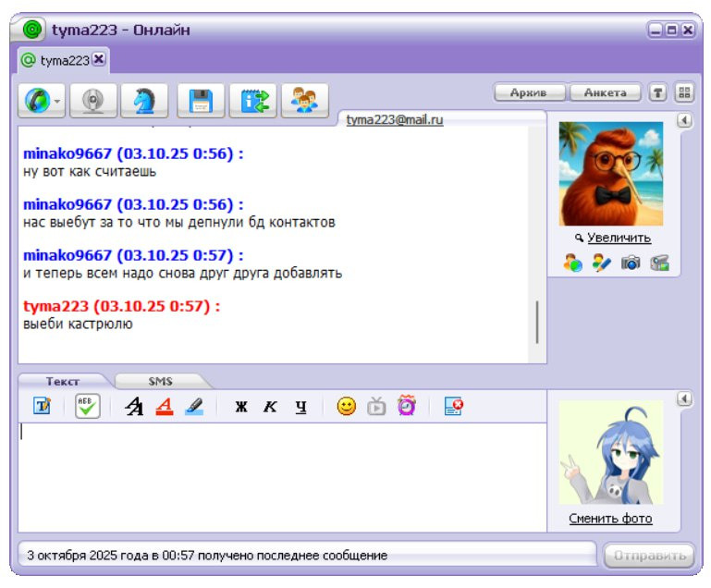The width and height of the screenshot is (711, 588).
Task: Minimize the chat window
Action: click(656, 31)
